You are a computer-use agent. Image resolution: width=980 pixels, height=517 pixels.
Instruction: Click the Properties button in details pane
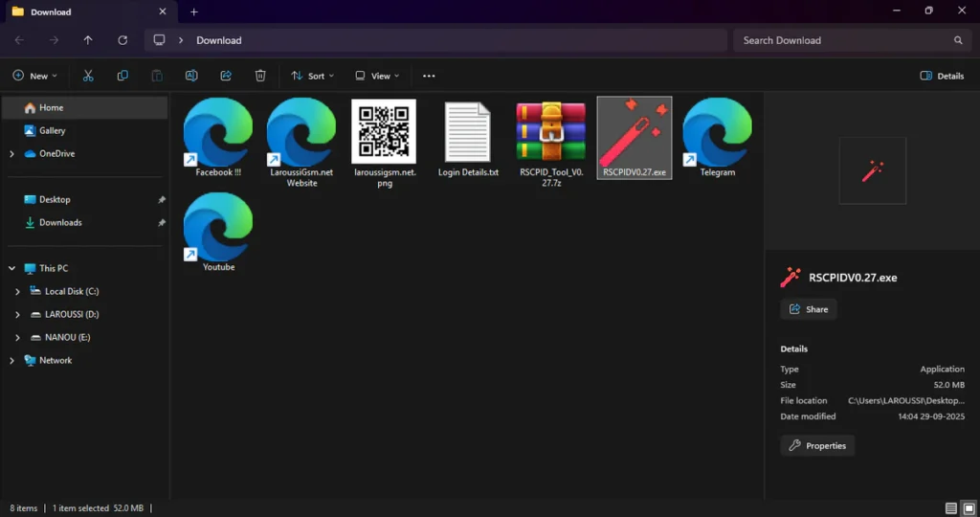[x=817, y=445]
